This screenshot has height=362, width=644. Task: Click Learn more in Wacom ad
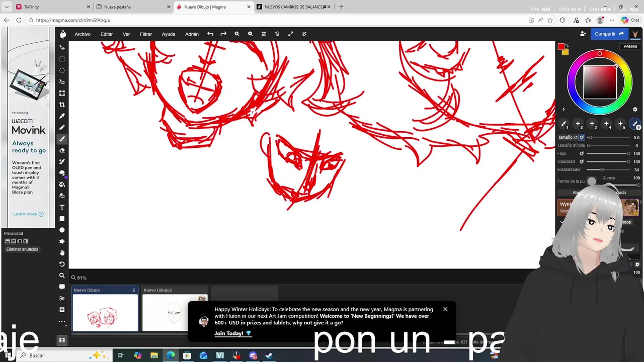click(28, 214)
